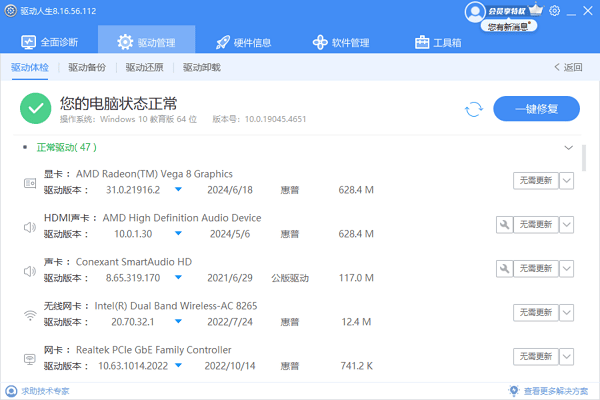
Task: Click the 公版驱动 label
Action: coord(290,278)
